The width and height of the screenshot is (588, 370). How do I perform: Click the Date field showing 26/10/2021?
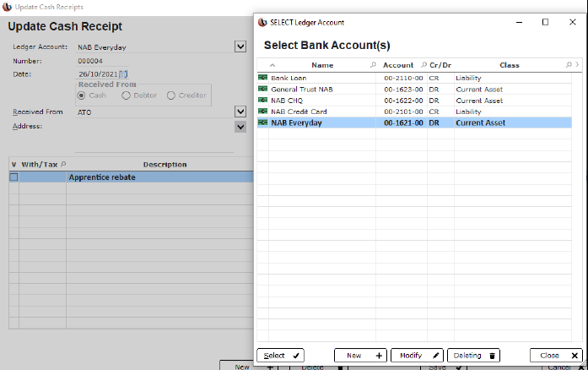click(x=98, y=74)
